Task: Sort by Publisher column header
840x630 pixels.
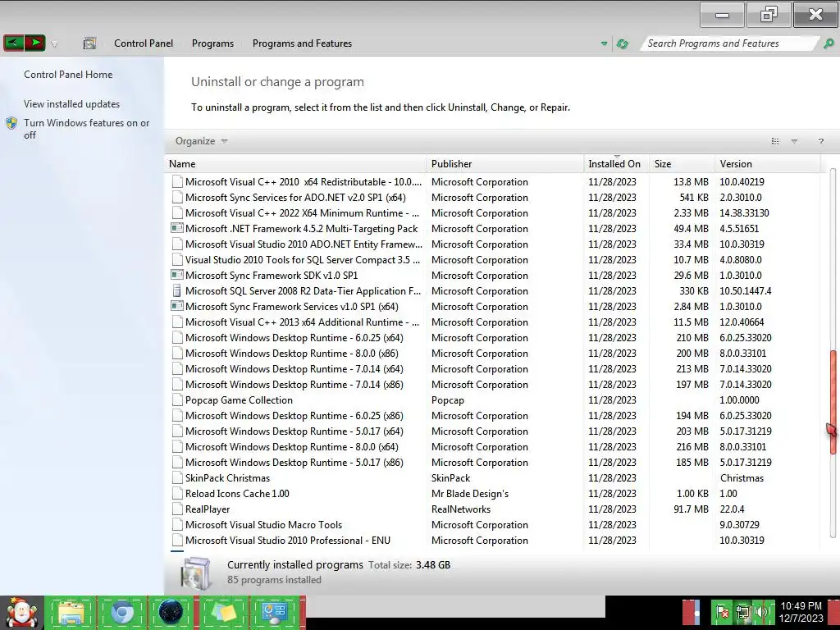Action: [505, 164]
